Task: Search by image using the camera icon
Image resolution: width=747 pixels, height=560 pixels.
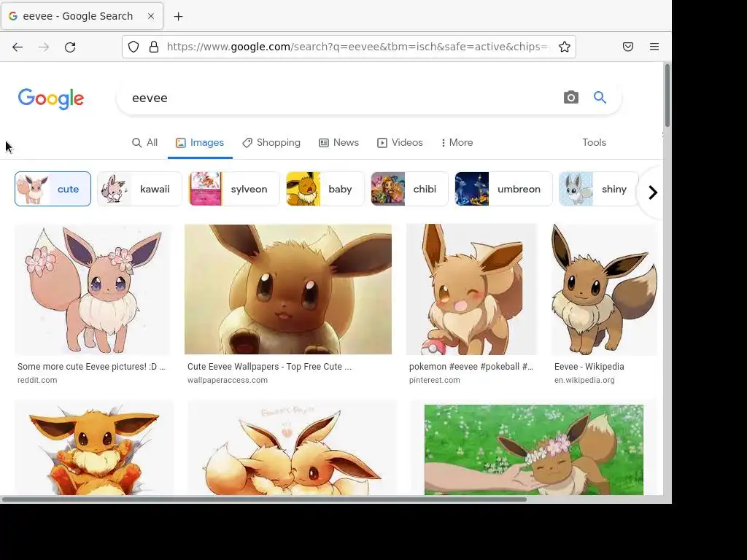Action: point(570,98)
